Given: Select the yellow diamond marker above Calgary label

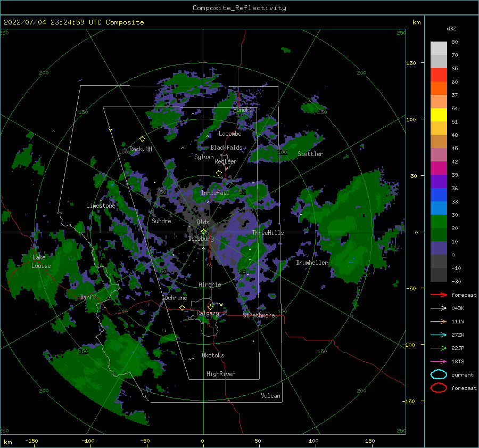Looking at the screenshot, I should tap(210, 307).
